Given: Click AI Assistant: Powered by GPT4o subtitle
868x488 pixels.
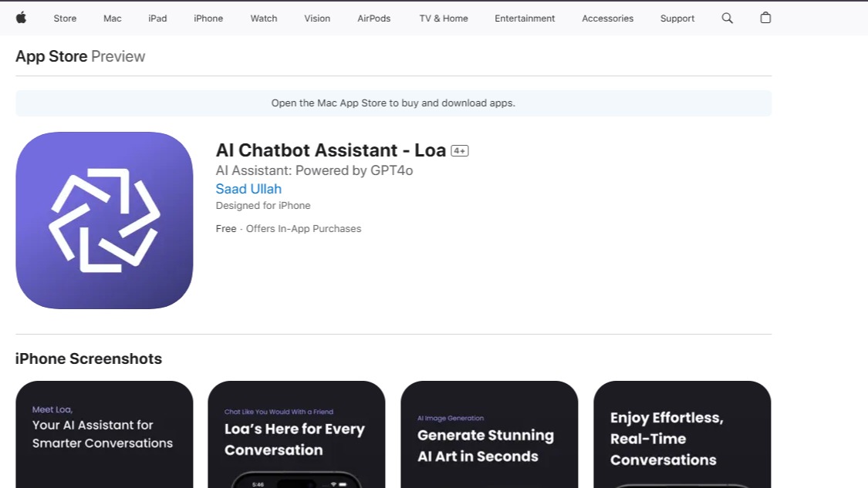Looking at the screenshot, I should pos(315,170).
